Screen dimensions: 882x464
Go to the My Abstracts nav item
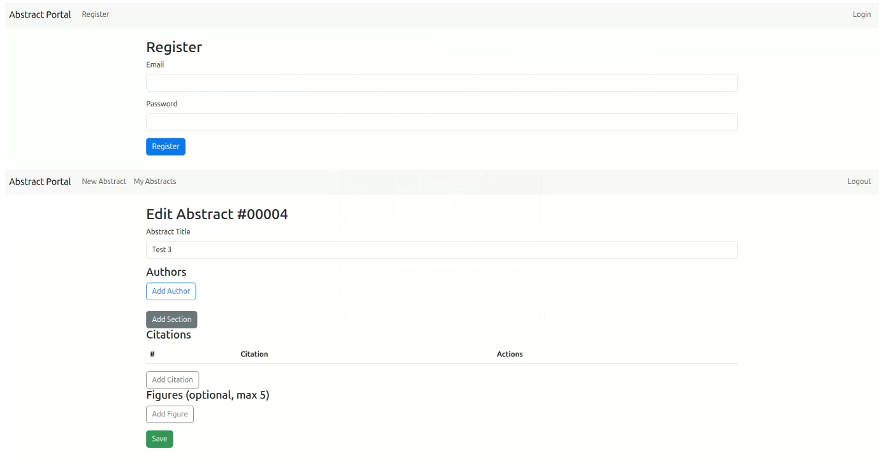pyautogui.click(x=155, y=182)
